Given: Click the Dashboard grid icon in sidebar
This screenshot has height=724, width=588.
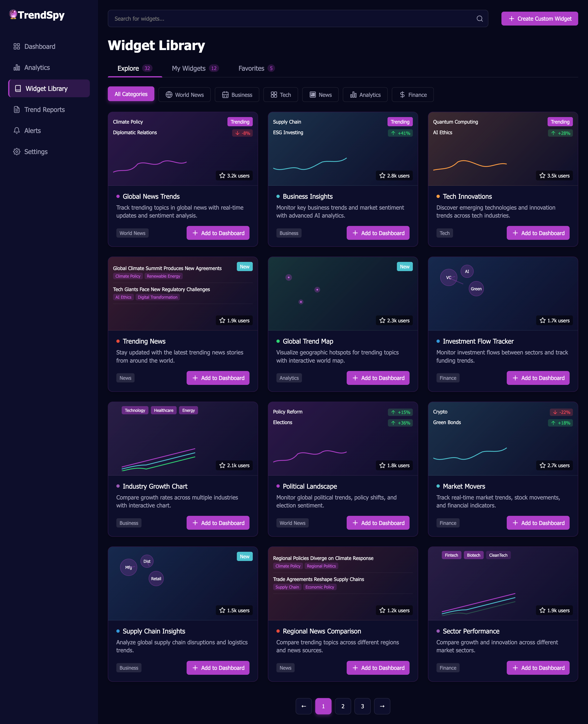Looking at the screenshot, I should pyautogui.click(x=17, y=46).
